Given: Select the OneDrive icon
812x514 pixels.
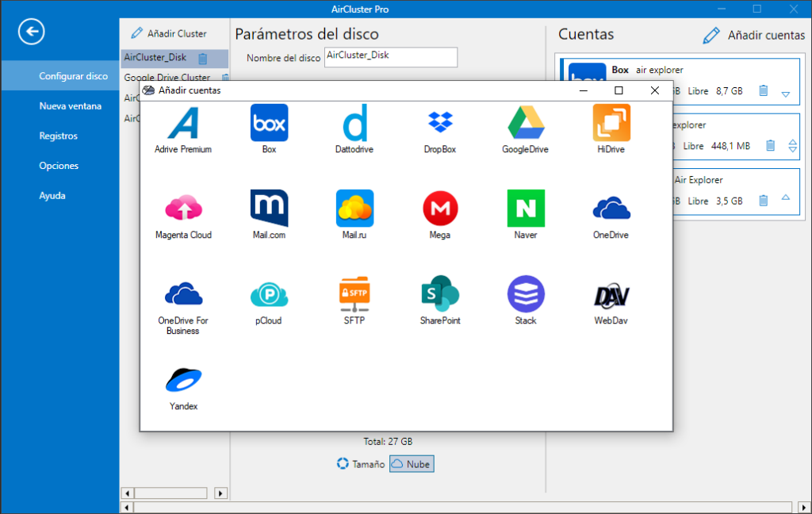Looking at the screenshot, I should tap(611, 209).
